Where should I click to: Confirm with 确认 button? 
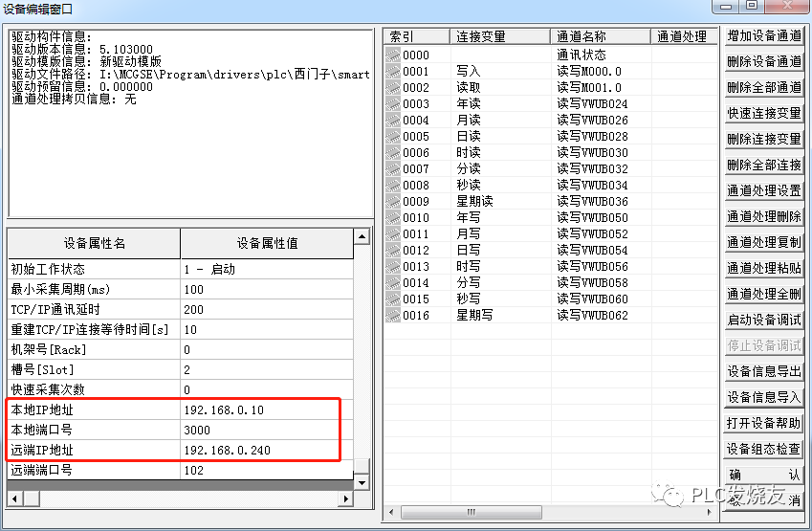coord(764,476)
